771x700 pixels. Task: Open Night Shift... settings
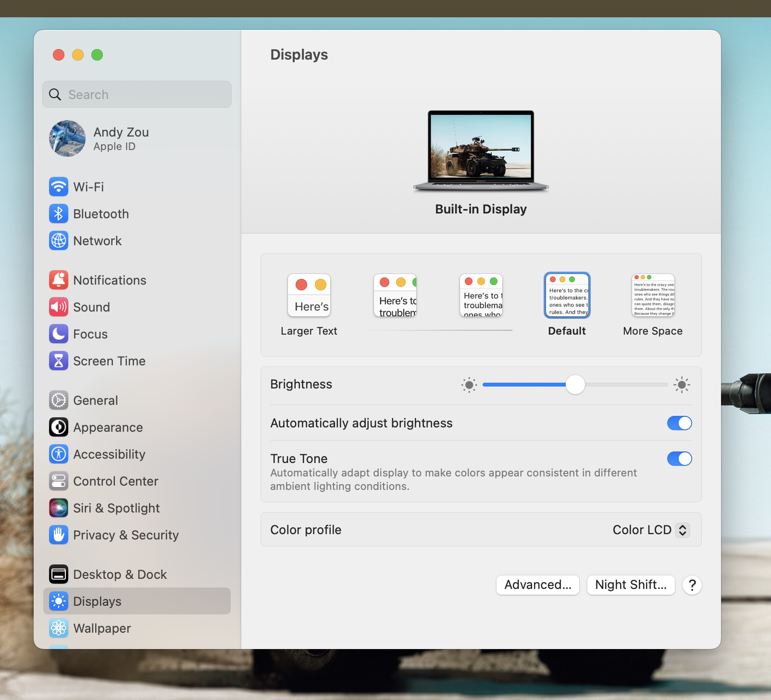point(631,585)
